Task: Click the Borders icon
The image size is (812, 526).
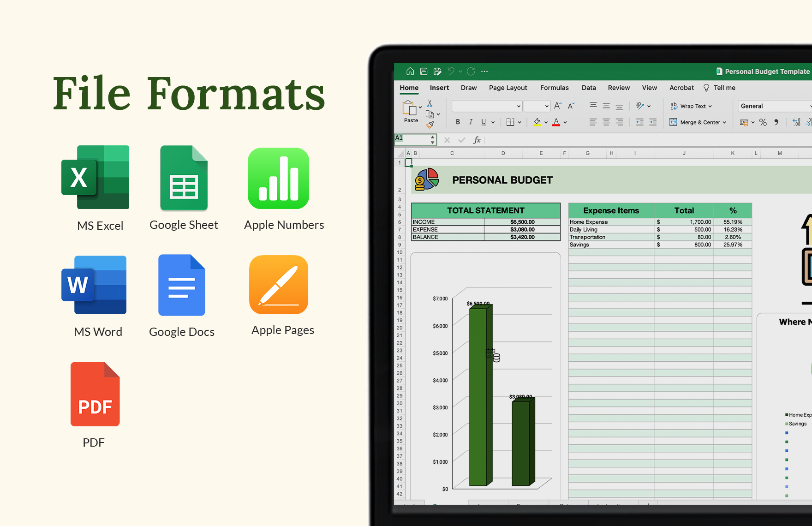Action: pyautogui.click(x=510, y=122)
